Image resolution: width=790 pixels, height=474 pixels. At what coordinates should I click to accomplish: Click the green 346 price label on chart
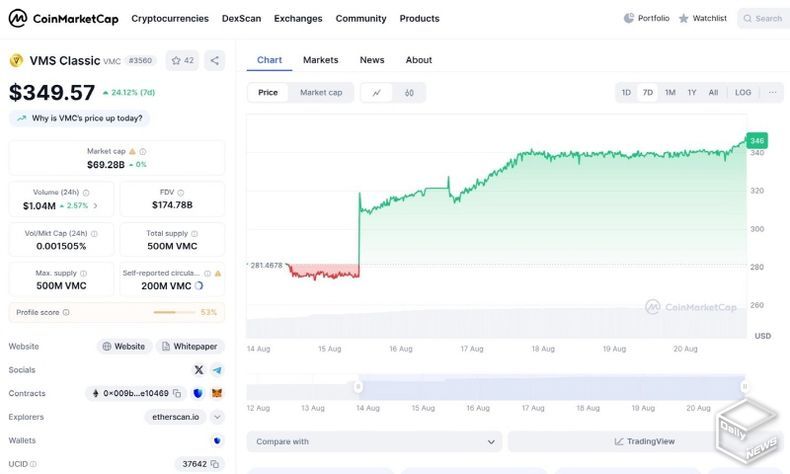(x=757, y=141)
